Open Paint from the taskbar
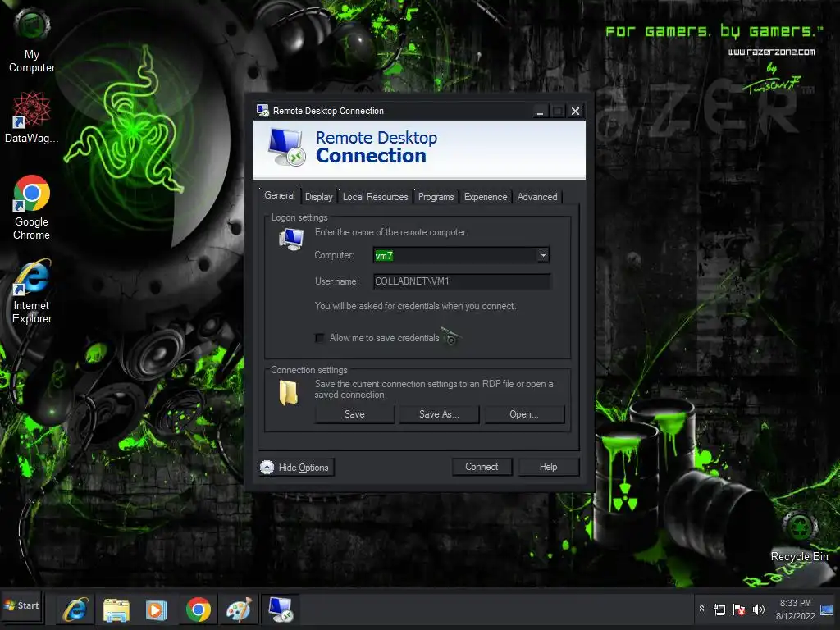Screen dimensions: 840x630 [x=239, y=609]
